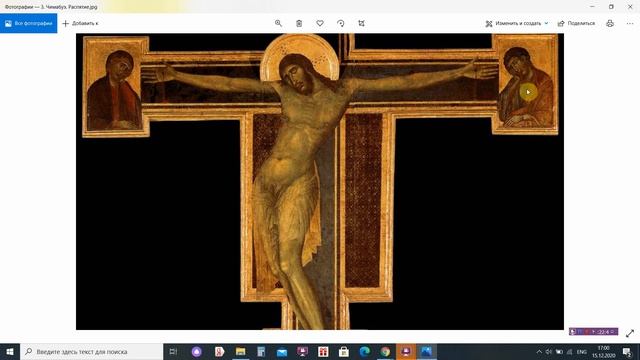Enter full screen with diagonal arrows icon
The image size is (640, 360).
pos(630,333)
